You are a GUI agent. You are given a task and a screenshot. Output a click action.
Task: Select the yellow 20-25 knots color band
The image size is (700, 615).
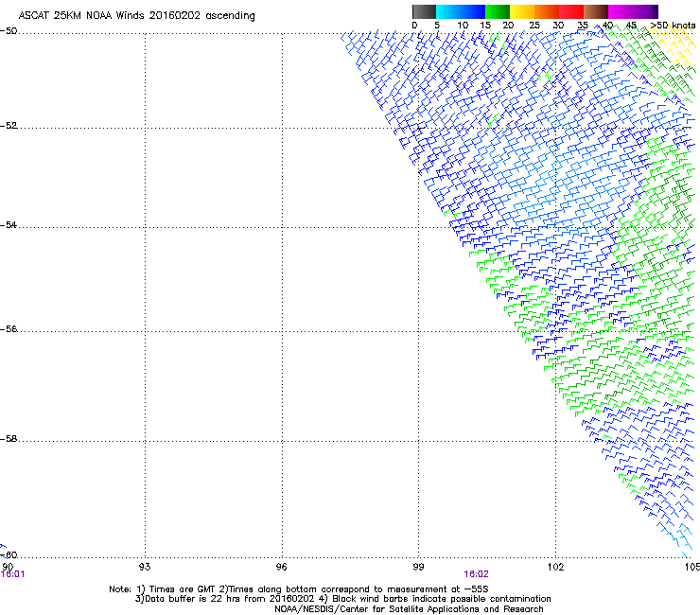pyautogui.click(x=522, y=11)
